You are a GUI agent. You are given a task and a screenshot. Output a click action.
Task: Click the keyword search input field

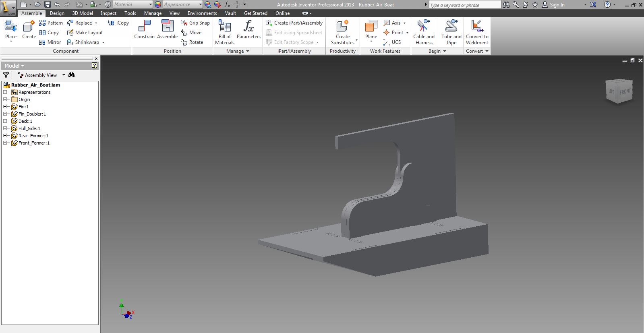(465, 5)
